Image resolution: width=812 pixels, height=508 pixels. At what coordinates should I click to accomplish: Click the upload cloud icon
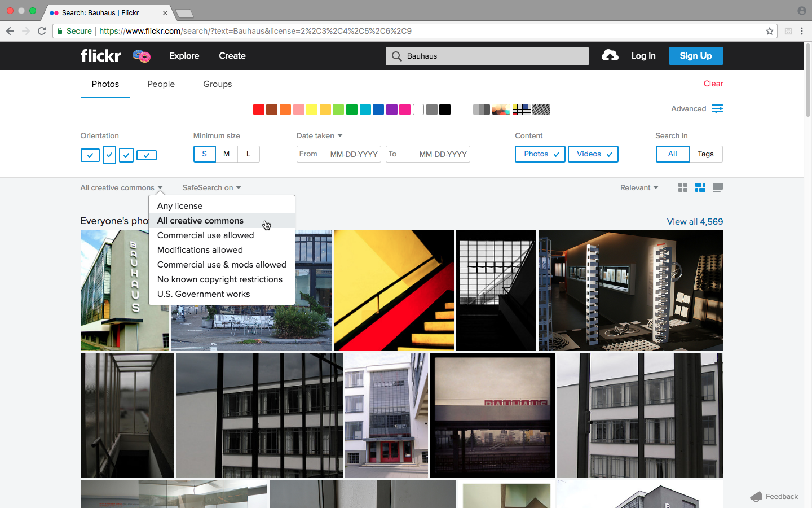pos(610,55)
